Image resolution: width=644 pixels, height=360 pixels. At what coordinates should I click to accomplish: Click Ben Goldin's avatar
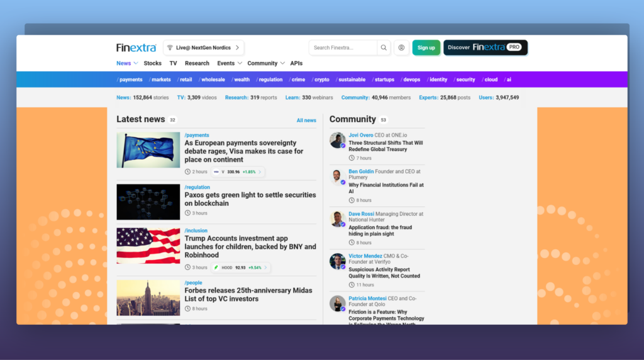click(338, 177)
